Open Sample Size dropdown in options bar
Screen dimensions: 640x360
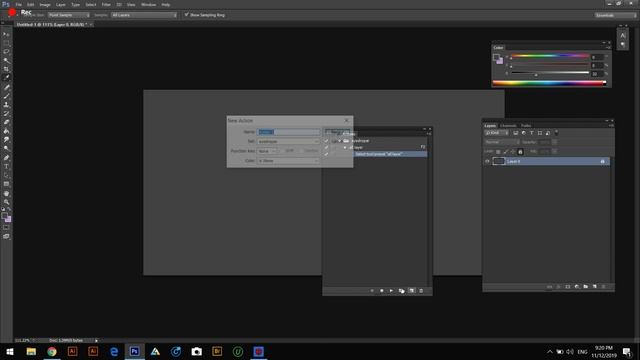69,15
